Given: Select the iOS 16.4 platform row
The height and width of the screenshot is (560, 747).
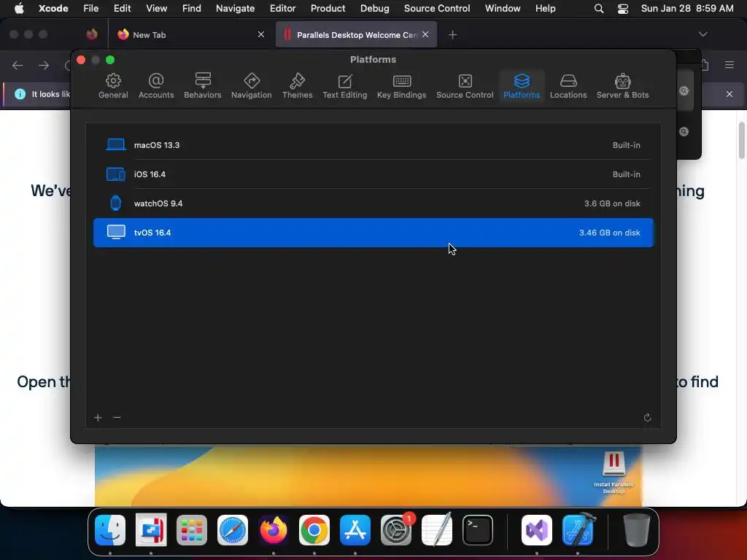Looking at the screenshot, I should pos(373,174).
